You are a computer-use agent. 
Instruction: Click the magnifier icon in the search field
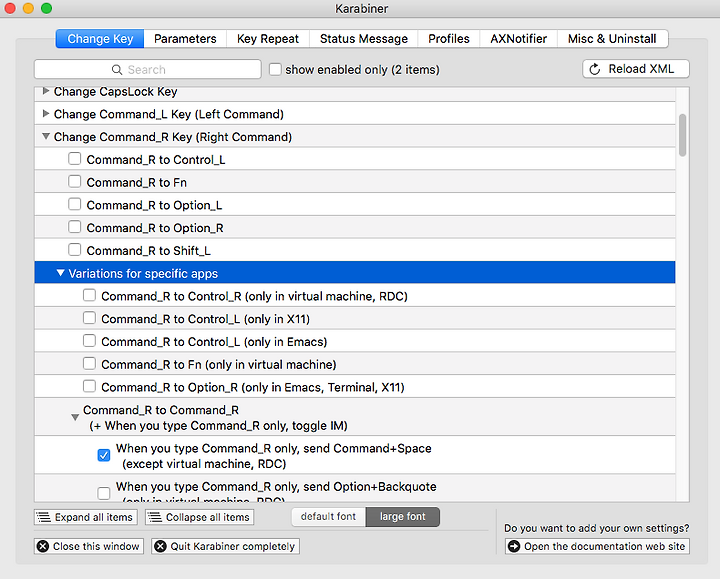point(117,70)
